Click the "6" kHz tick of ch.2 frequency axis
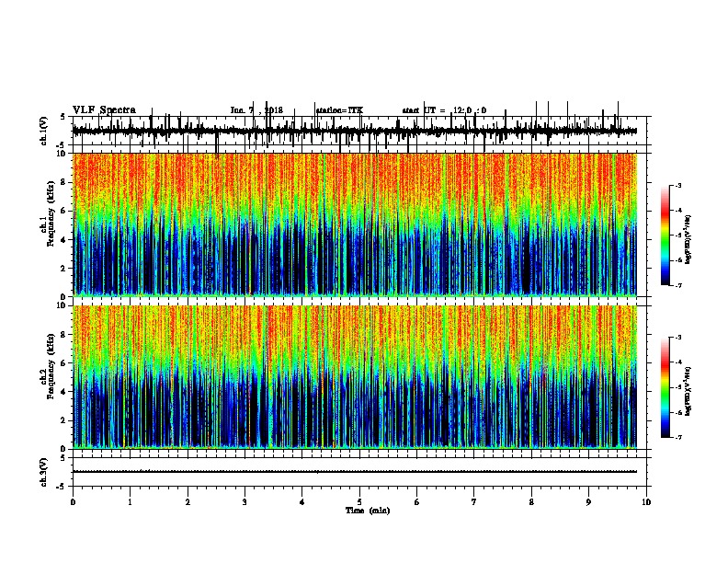Viewport: 728px width, 563px height. 64,363
